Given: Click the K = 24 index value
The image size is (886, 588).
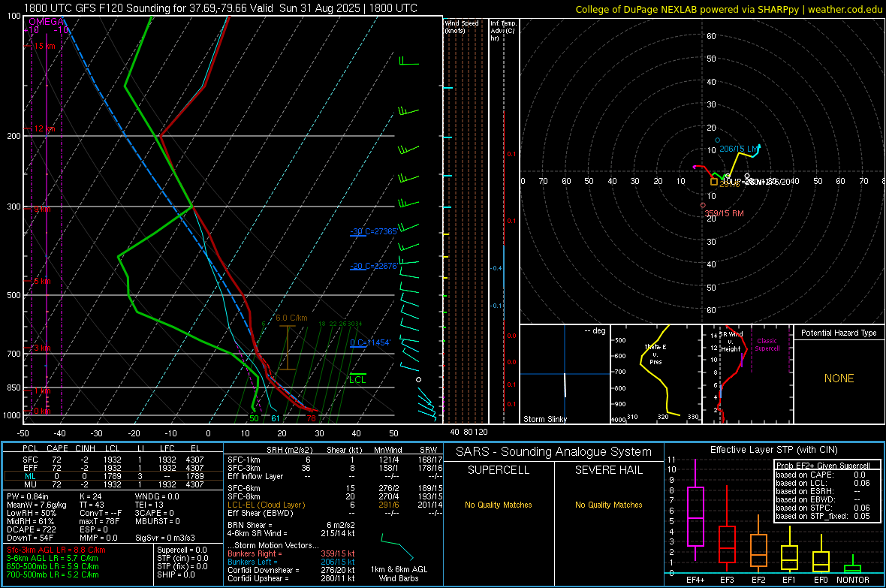Looking at the screenshot, I should [90, 496].
